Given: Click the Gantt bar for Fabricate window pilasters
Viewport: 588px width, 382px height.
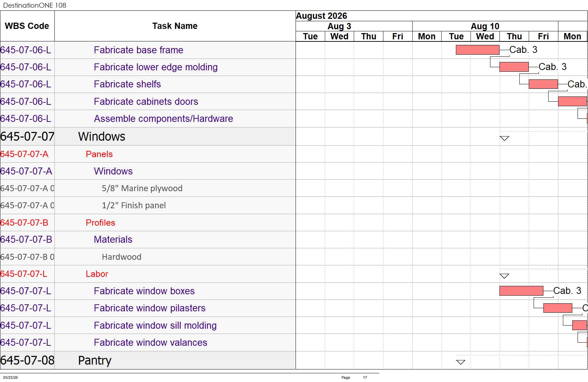Looking at the screenshot, I should point(558,308).
